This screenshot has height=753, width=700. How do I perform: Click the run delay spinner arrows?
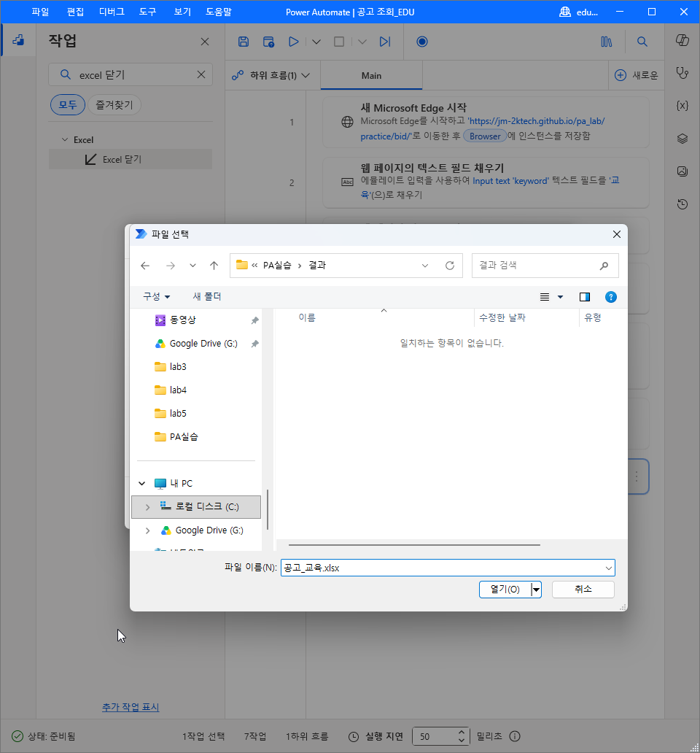pos(461,736)
